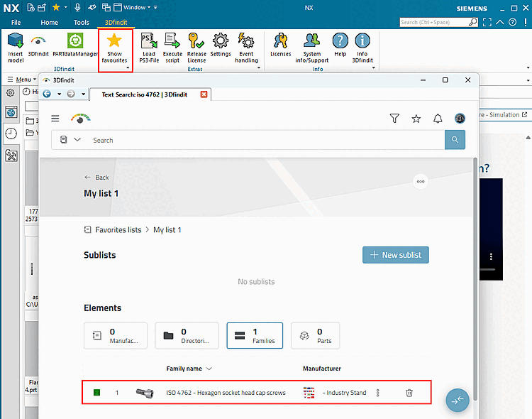
Task: Click Load PS3-File
Action: click(149, 48)
